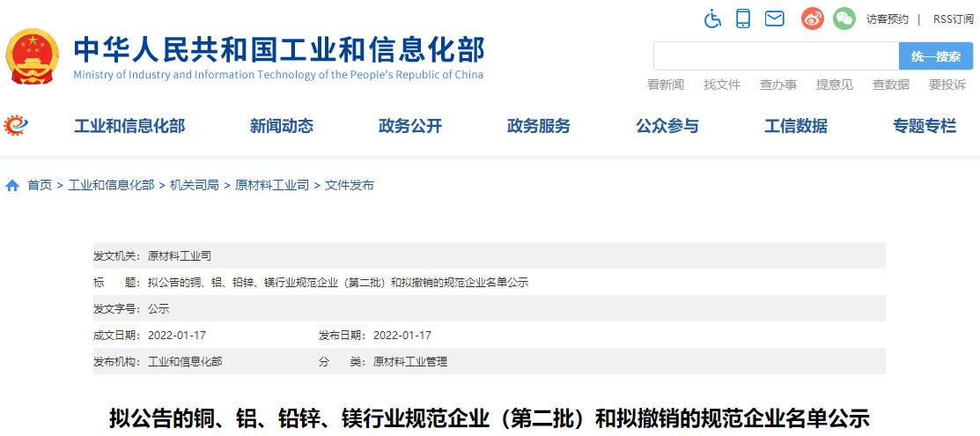
Task: Select 看新闻 quick link
Action: (x=666, y=85)
